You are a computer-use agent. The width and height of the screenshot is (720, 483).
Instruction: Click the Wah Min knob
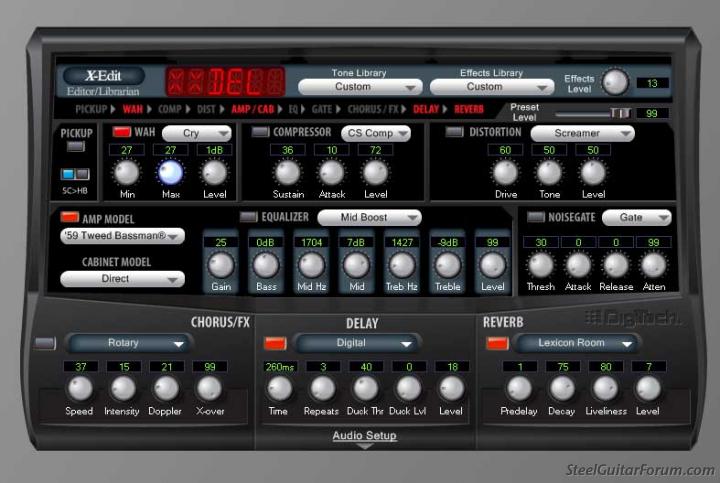(126, 173)
